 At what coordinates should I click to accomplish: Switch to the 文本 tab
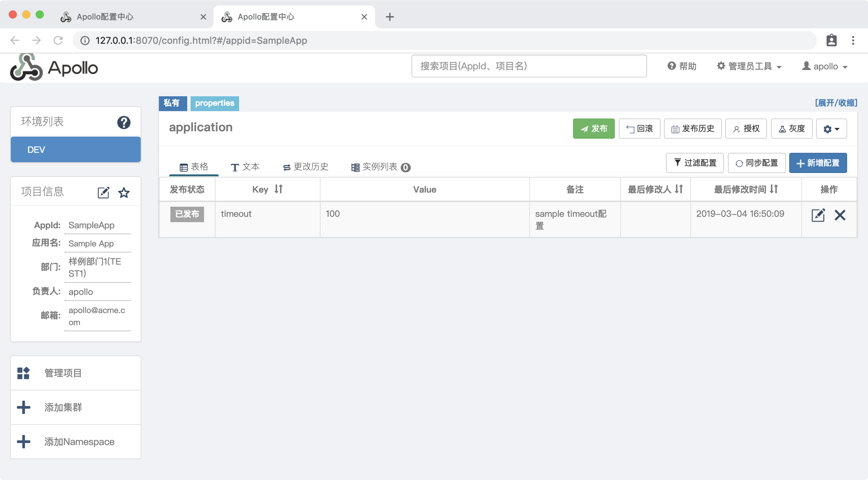(x=245, y=167)
